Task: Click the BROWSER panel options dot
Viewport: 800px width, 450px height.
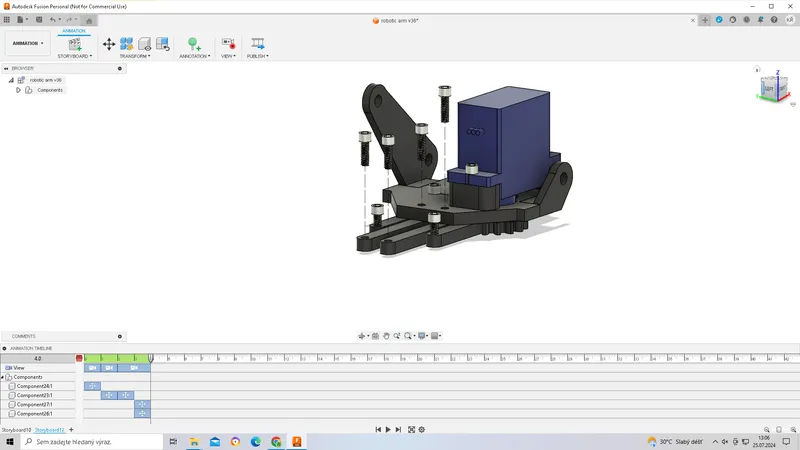Action: coord(120,68)
